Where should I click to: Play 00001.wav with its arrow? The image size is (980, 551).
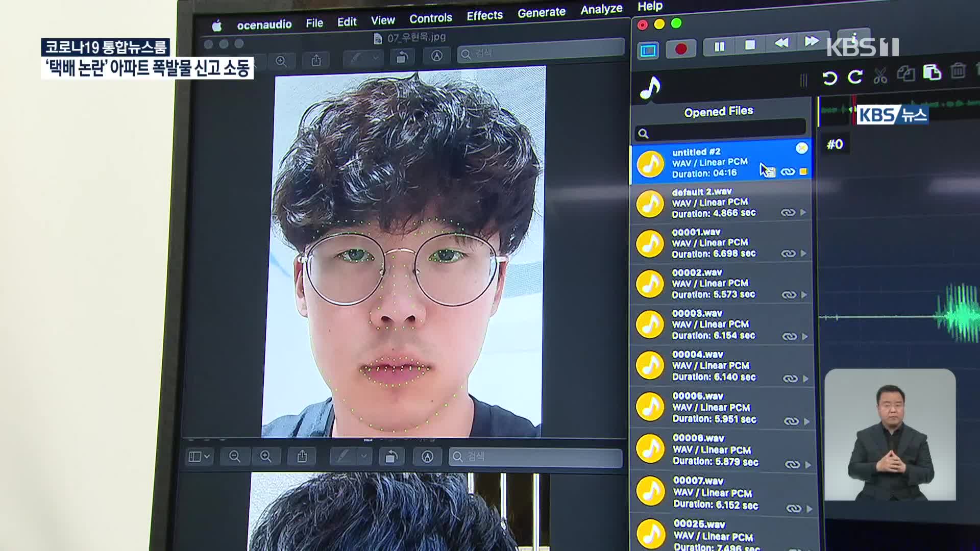[803, 253]
